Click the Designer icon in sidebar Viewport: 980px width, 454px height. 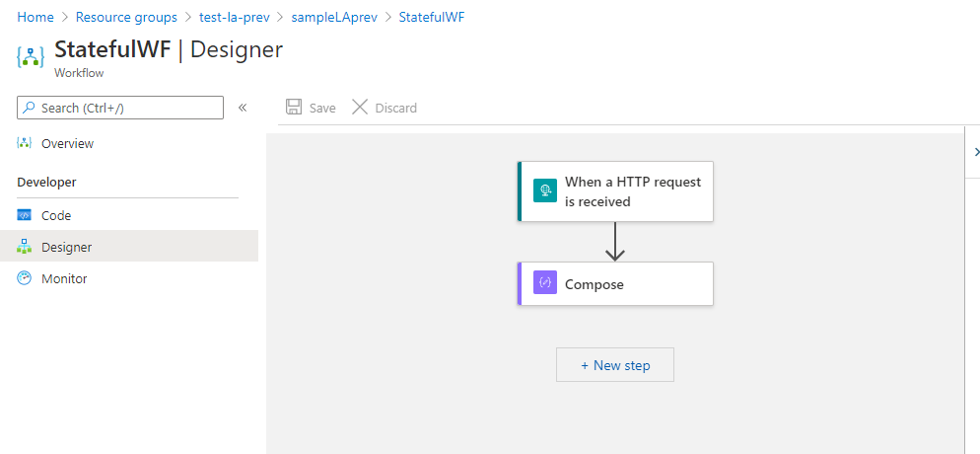pos(25,247)
